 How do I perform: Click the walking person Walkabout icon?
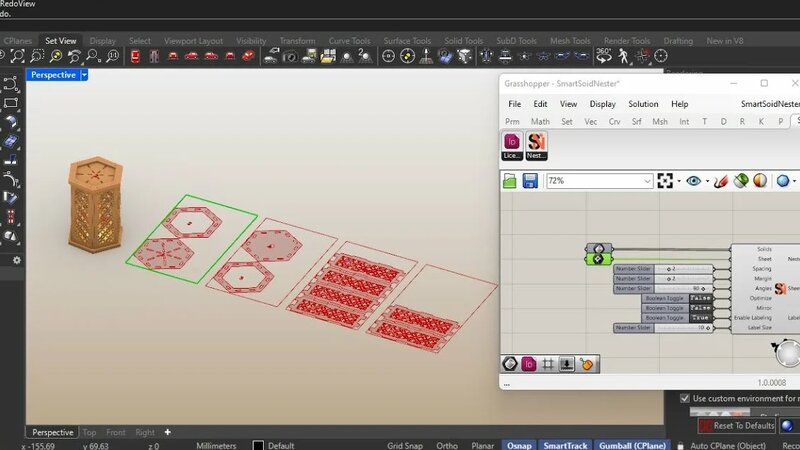click(x=623, y=56)
